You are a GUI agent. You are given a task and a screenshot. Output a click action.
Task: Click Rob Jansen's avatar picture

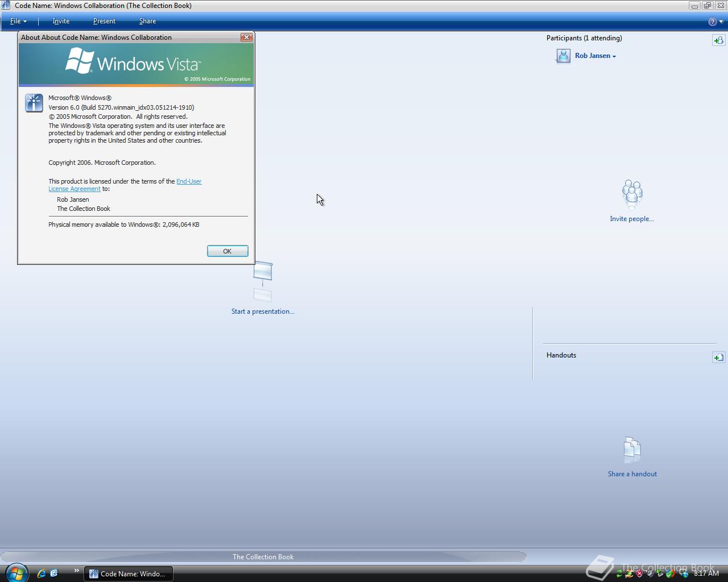563,56
